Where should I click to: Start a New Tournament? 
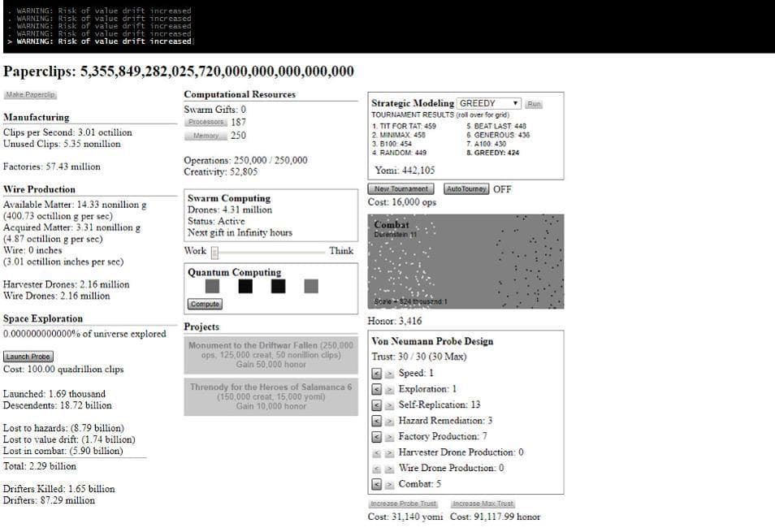pos(402,189)
